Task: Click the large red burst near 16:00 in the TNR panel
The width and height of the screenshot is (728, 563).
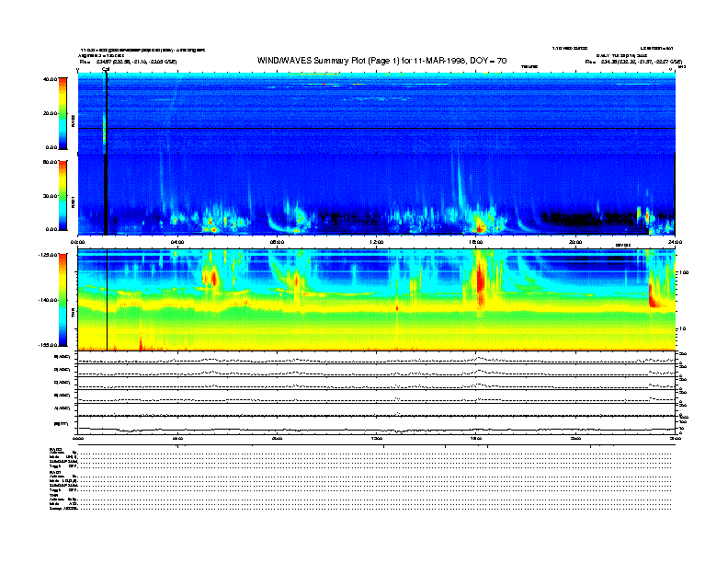Action: pos(481,279)
